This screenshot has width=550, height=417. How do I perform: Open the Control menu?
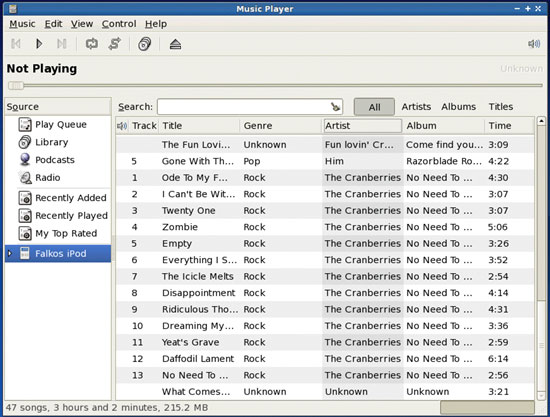click(119, 24)
